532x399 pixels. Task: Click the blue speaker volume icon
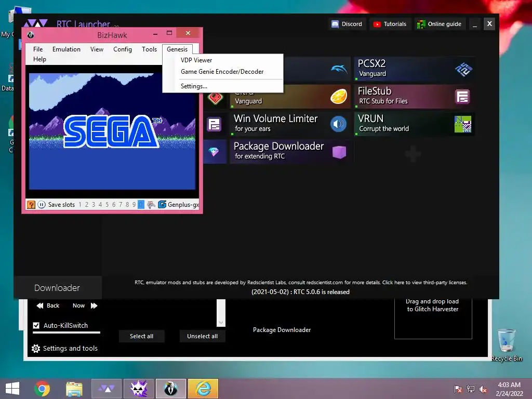pyautogui.click(x=339, y=124)
